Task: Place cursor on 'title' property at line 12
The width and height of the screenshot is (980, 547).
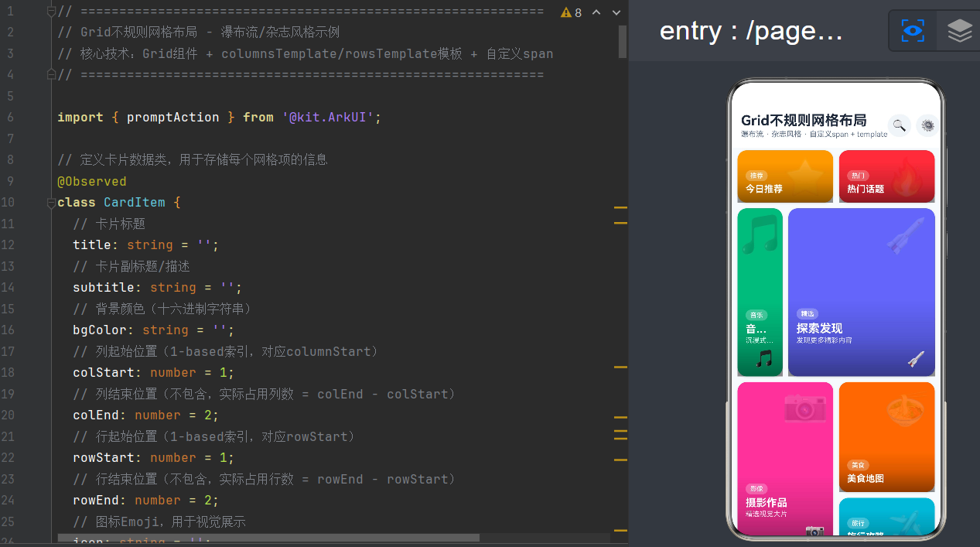Action: click(92, 244)
